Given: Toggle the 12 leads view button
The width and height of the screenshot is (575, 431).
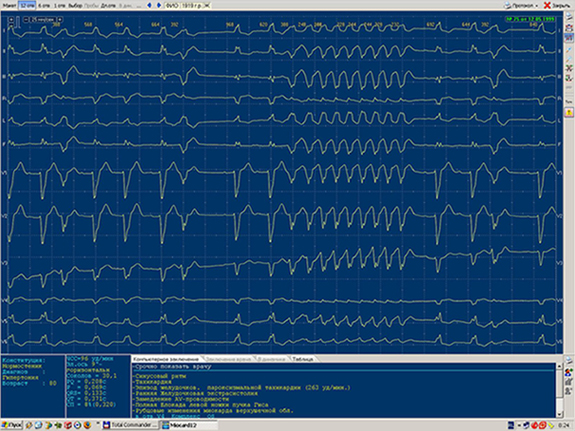Looking at the screenshot, I should pyautogui.click(x=27, y=5).
